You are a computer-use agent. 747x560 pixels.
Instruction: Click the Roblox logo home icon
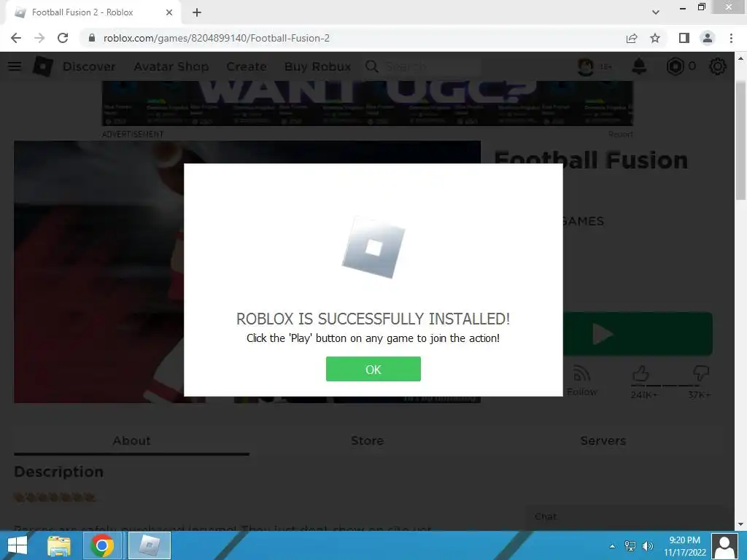coord(43,66)
